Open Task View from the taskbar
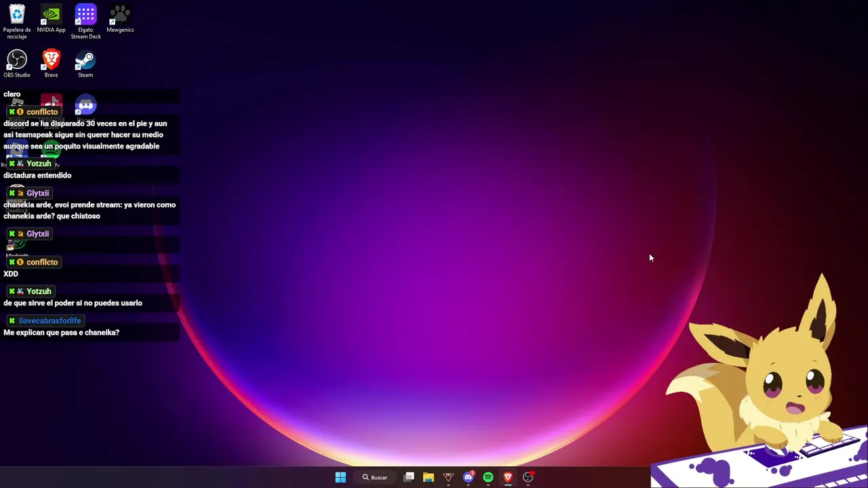Screen dimensions: 868x488 (x=409, y=477)
